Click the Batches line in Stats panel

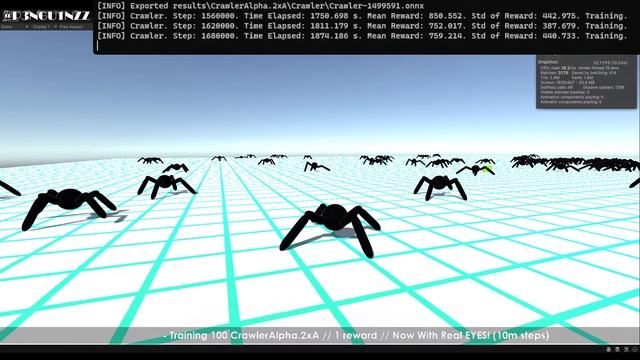(578, 73)
